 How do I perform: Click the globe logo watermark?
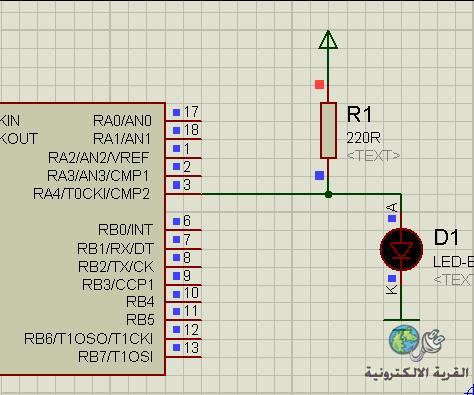[404, 340]
